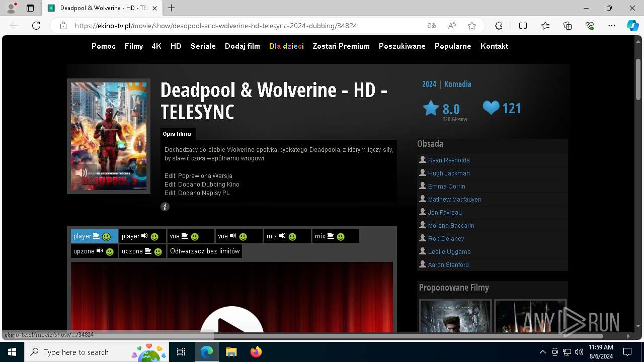Open Browser essentials heart icon
Image resolution: width=644 pixels, height=362 pixels.
[x=590, y=26]
